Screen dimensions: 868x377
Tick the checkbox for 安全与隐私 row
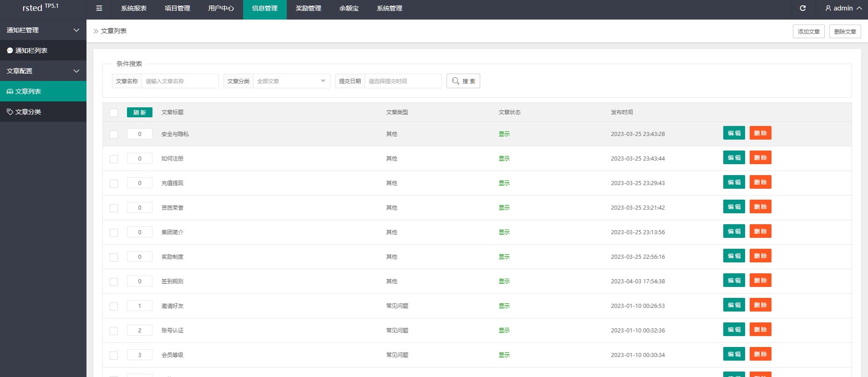pyautogui.click(x=114, y=135)
